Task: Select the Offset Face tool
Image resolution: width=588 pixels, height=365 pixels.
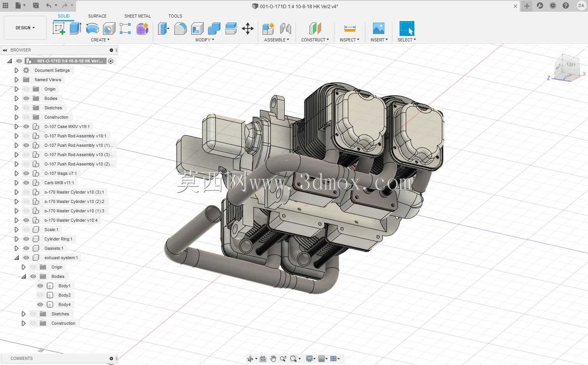Action: (231, 28)
